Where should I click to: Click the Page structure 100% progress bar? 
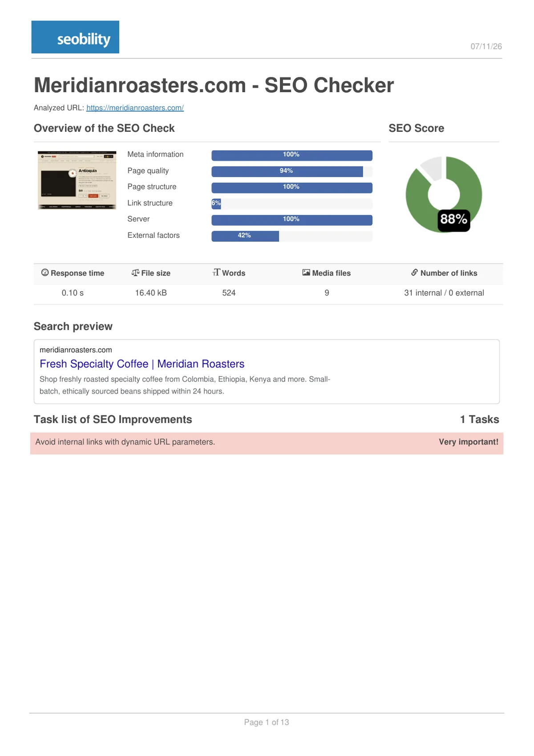[292, 187]
